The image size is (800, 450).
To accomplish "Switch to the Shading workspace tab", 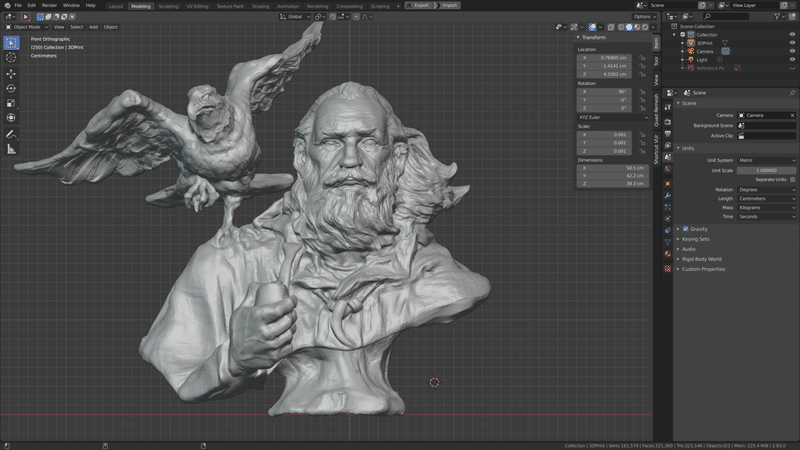I will pyautogui.click(x=260, y=6).
